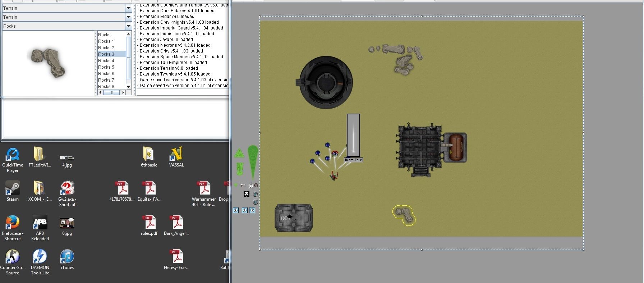644x283 pixels.
Task: Open the Dark_Angel PDF file icon
Action: coord(176,225)
